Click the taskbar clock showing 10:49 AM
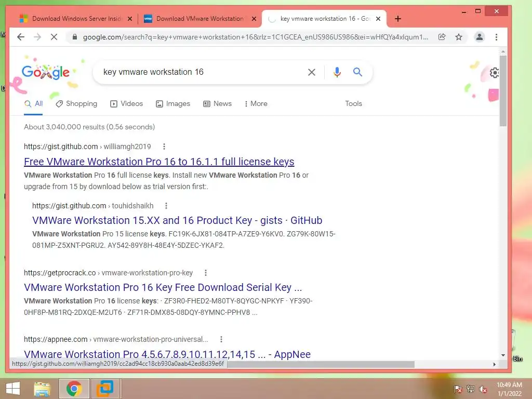The width and height of the screenshot is (532, 399). (x=509, y=389)
